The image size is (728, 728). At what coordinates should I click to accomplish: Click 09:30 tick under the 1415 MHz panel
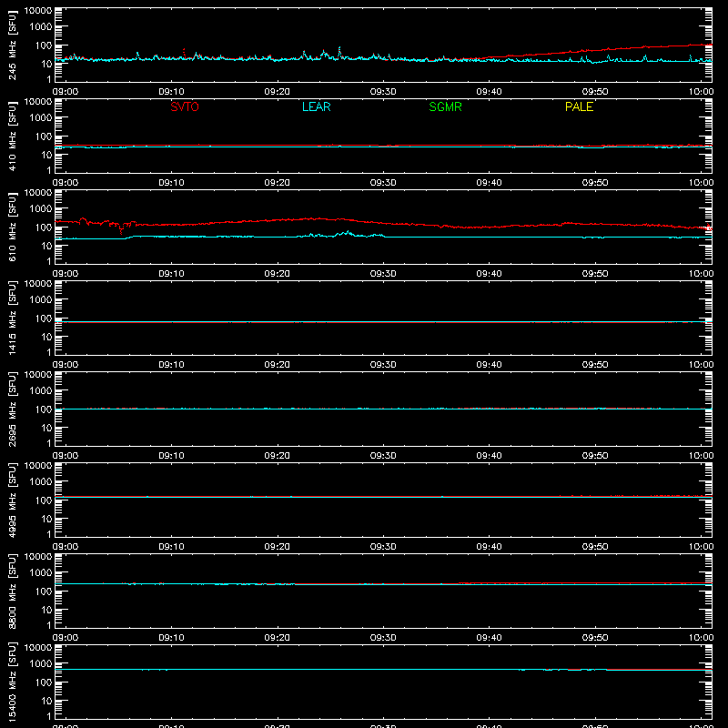[x=383, y=365]
